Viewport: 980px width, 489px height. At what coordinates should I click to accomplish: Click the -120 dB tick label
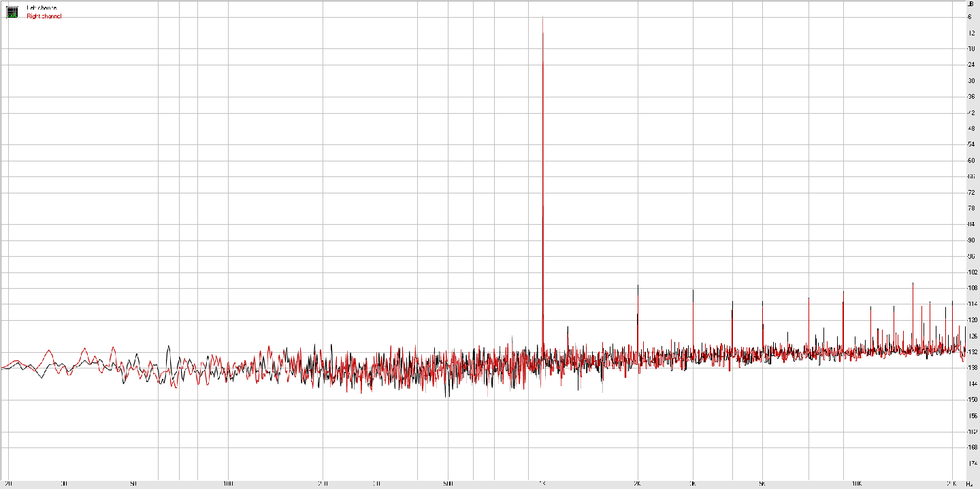970,319
